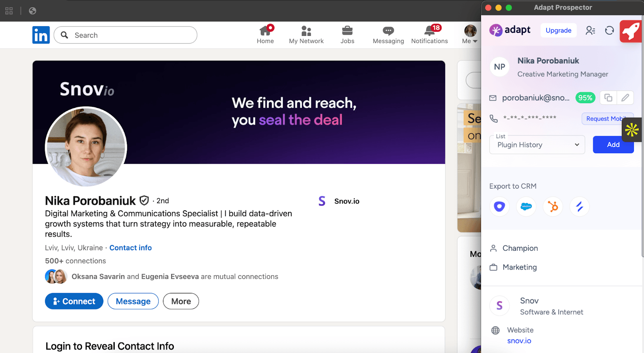Screen dimensions: 644x353
Task: Open the Messaging tab
Action: [388, 35]
